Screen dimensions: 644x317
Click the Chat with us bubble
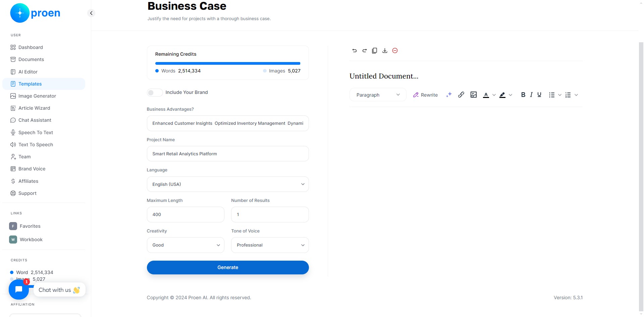(x=59, y=290)
